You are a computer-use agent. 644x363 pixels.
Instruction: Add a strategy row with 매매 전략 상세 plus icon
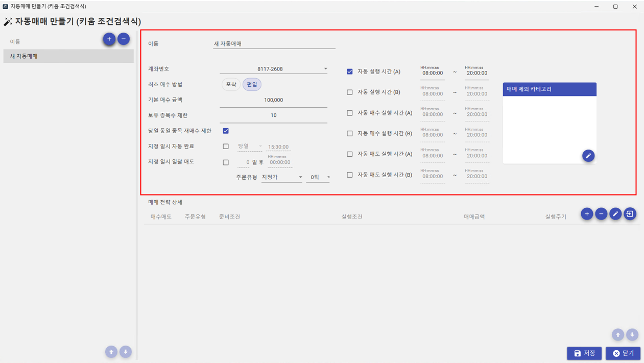click(x=587, y=214)
